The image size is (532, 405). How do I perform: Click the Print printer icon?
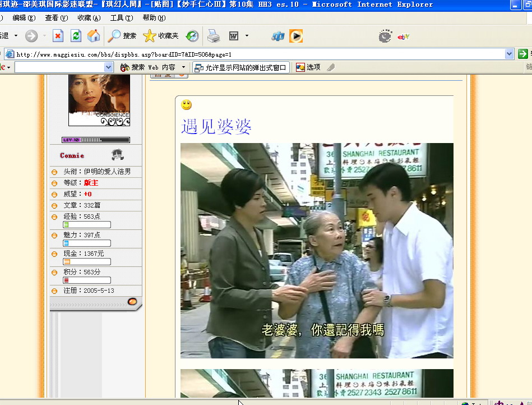[x=214, y=36]
